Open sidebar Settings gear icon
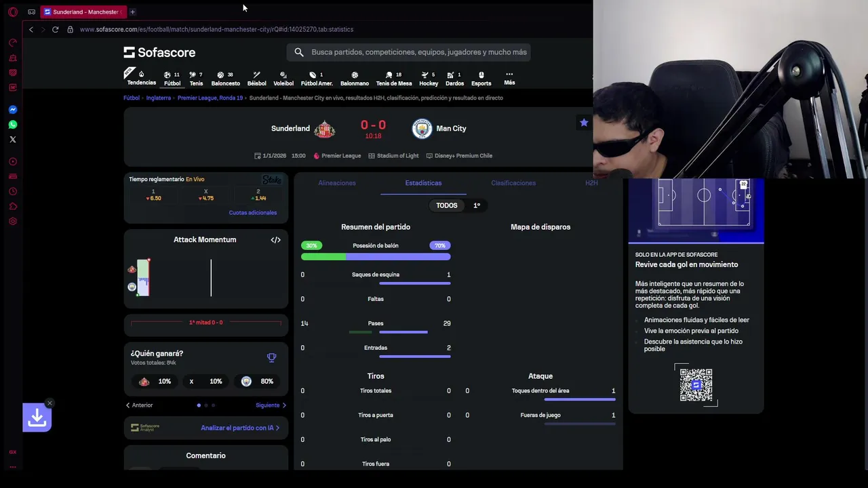 point(13,221)
